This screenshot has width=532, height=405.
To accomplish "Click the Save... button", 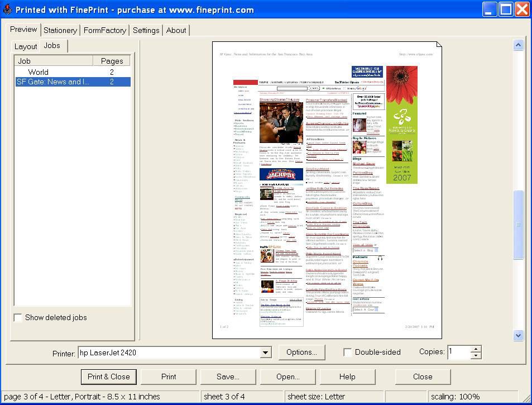I will [228, 377].
